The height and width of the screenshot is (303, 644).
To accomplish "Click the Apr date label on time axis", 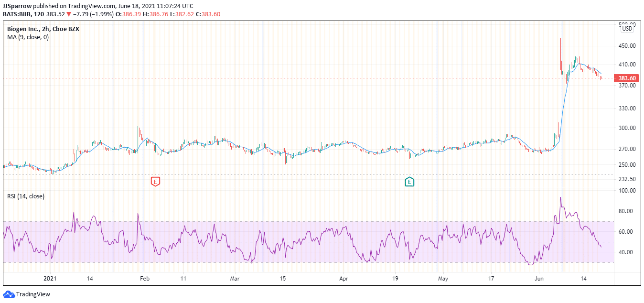I will coord(343,278).
